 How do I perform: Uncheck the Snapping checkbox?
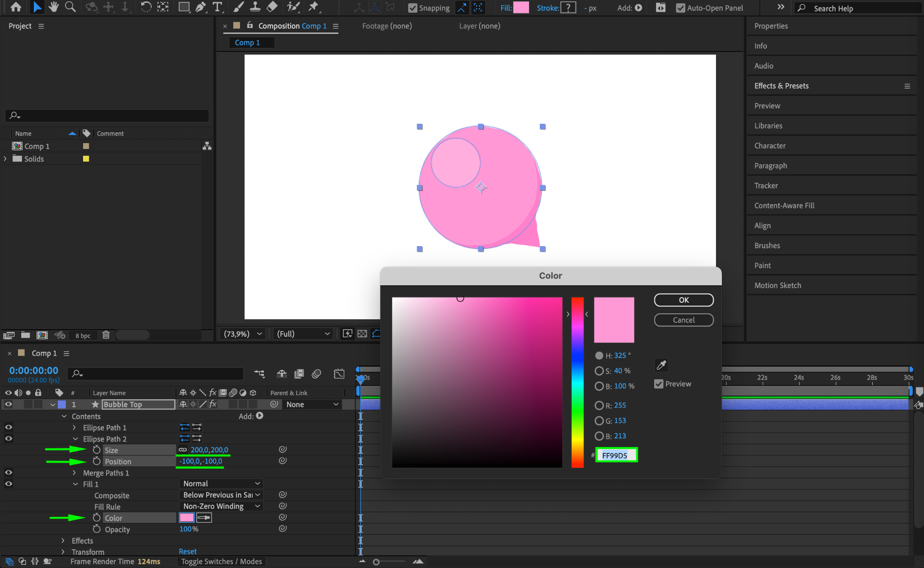pyautogui.click(x=412, y=8)
